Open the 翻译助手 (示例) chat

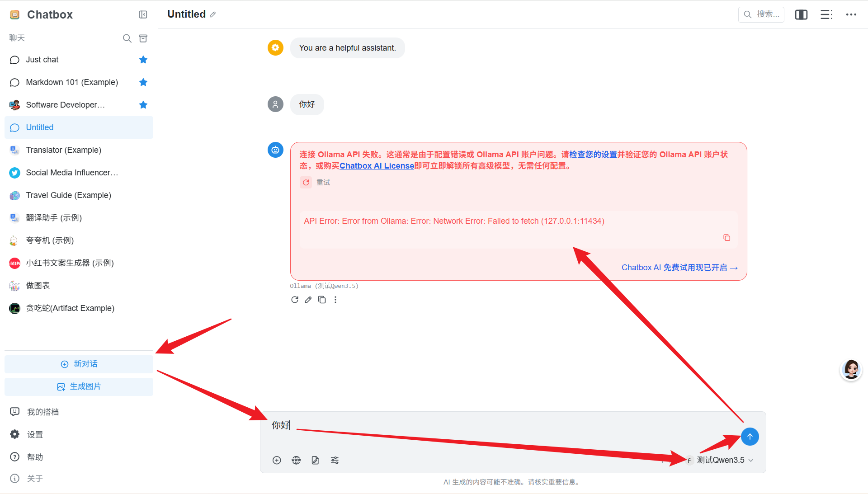click(x=79, y=218)
